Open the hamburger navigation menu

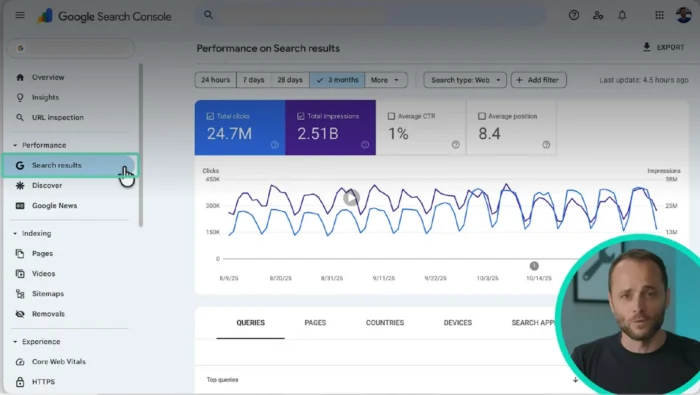(20, 15)
